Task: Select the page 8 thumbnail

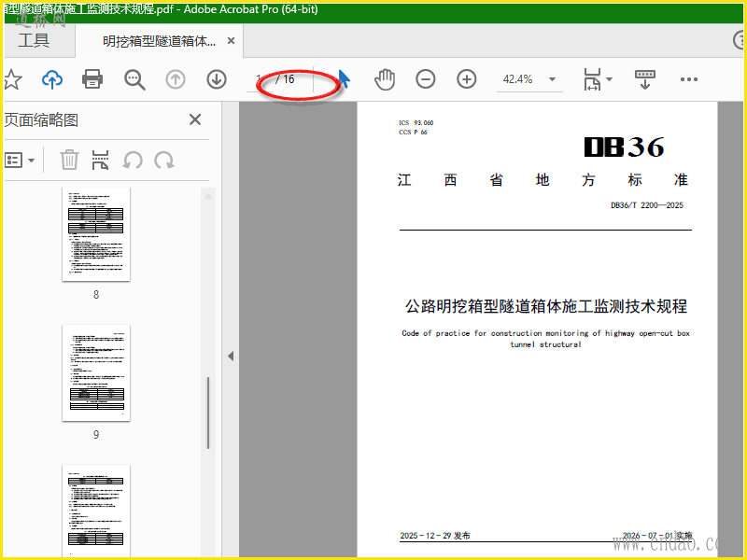Action: [96, 234]
